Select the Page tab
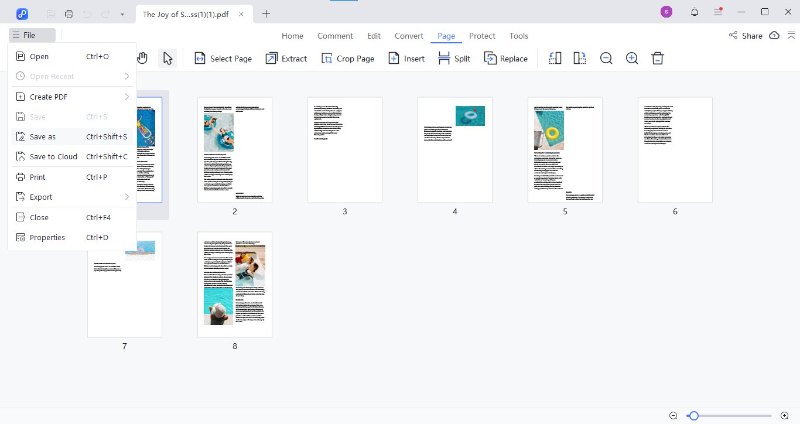 tap(446, 36)
